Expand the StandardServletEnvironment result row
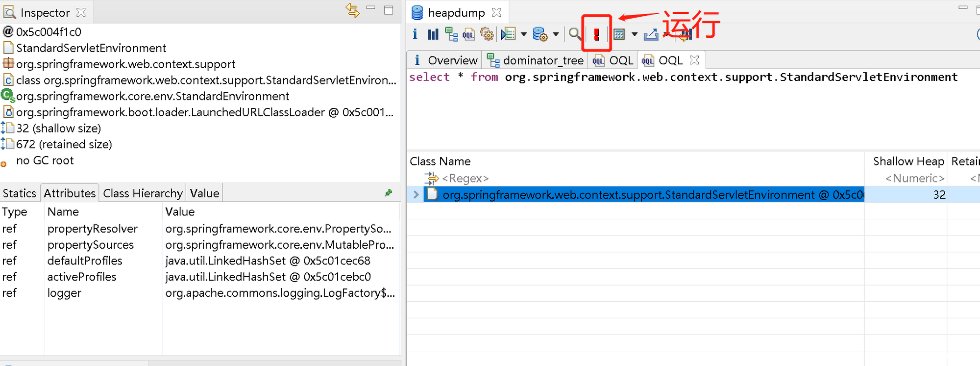Image resolution: width=980 pixels, height=366 pixels. 416,195
